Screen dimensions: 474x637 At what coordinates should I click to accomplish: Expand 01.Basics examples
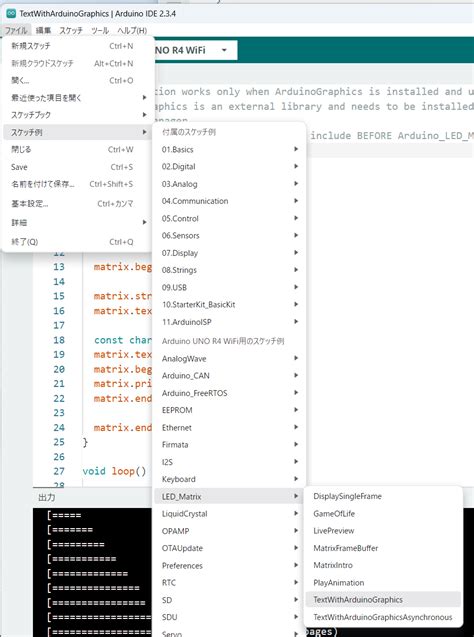pos(229,150)
